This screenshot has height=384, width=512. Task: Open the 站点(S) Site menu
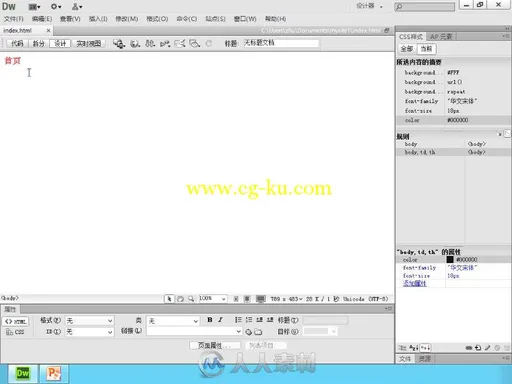[x=215, y=19]
